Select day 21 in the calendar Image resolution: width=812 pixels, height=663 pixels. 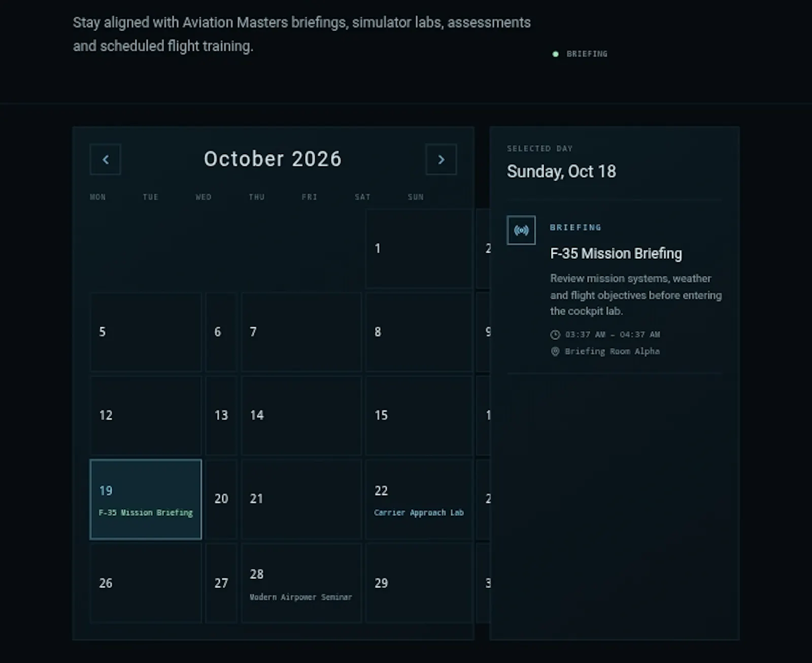click(301, 499)
